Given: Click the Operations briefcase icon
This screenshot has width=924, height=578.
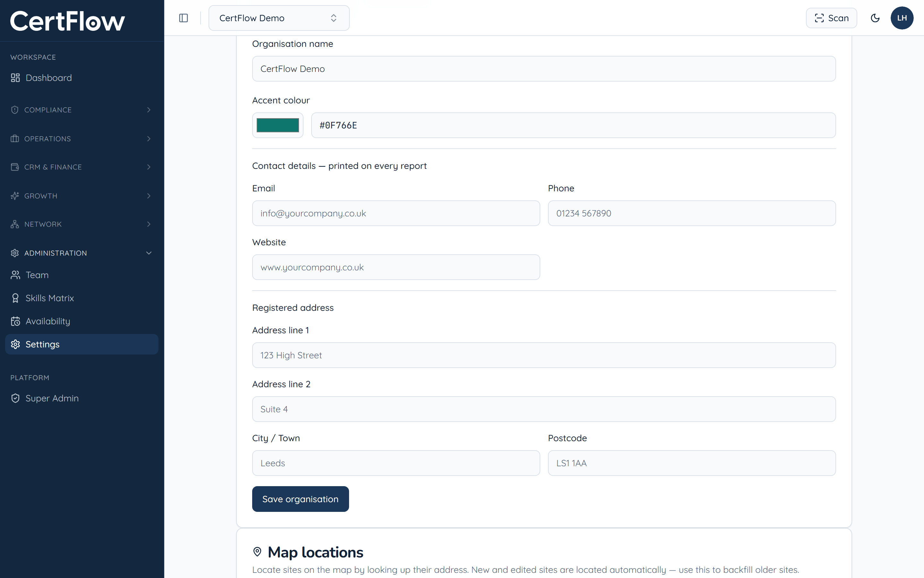Looking at the screenshot, I should tap(15, 138).
